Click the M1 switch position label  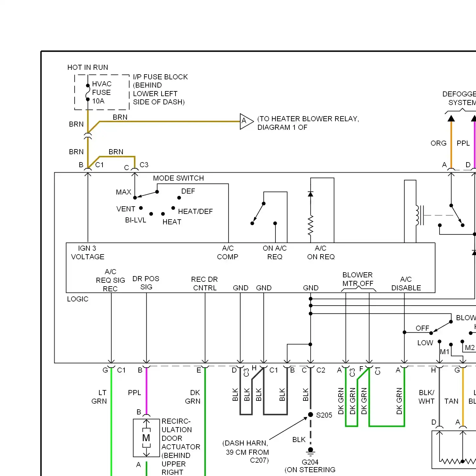click(445, 352)
